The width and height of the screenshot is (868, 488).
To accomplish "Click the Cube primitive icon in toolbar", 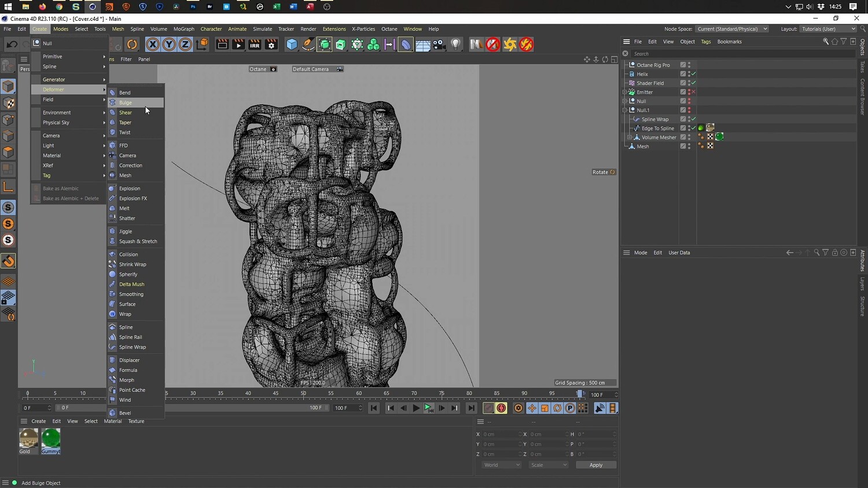I will pyautogui.click(x=292, y=45).
